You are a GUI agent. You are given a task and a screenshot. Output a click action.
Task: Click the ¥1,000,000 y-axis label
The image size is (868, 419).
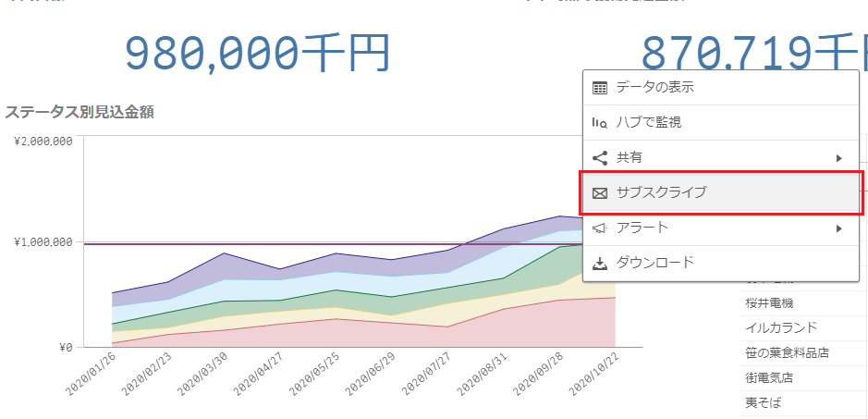point(43,242)
